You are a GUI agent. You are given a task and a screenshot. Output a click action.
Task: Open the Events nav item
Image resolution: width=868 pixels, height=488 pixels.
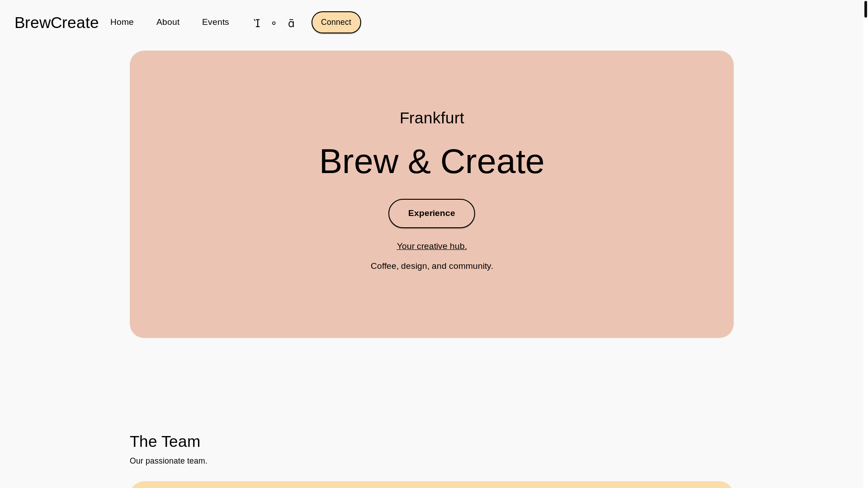coord(216,22)
